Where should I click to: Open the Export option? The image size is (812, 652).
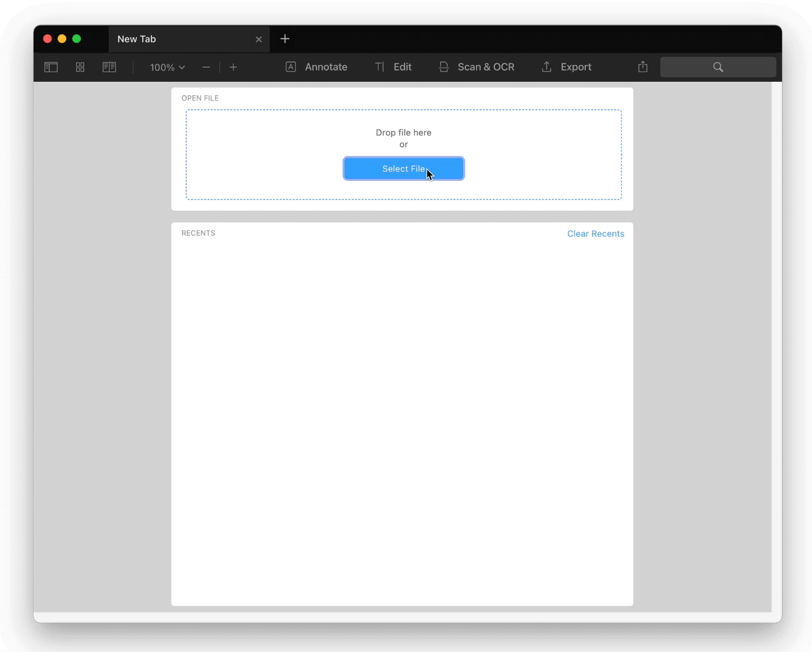[566, 67]
